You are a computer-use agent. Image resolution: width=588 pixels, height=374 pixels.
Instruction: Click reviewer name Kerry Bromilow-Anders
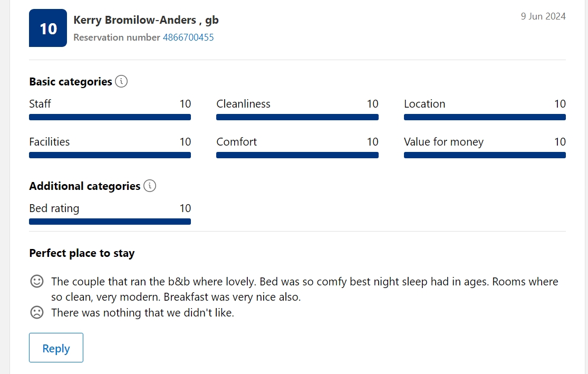(134, 20)
